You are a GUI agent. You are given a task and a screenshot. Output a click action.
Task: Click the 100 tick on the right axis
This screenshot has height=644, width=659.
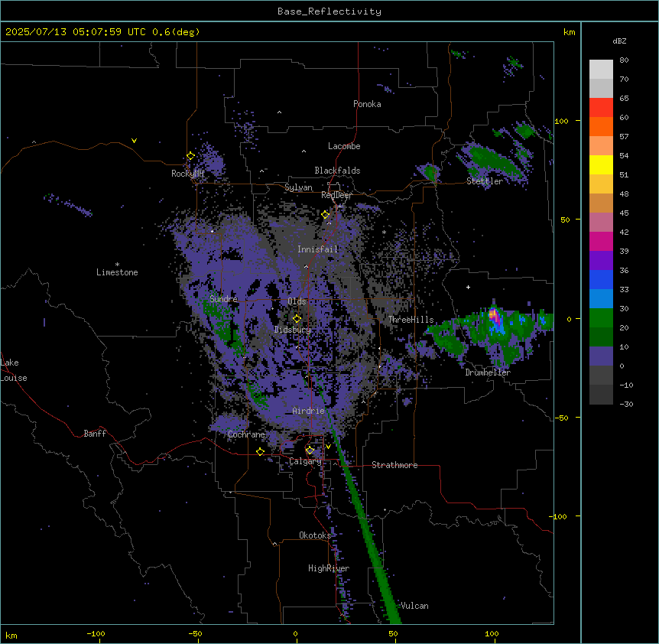(x=561, y=121)
